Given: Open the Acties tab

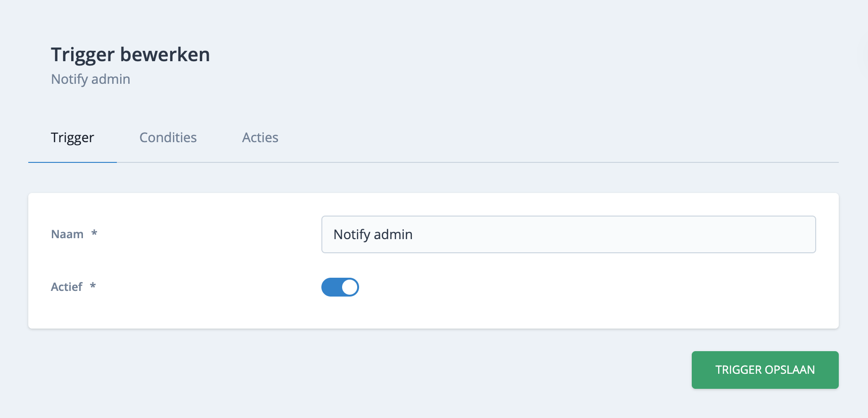Looking at the screenshot, I should click(260, 137).
